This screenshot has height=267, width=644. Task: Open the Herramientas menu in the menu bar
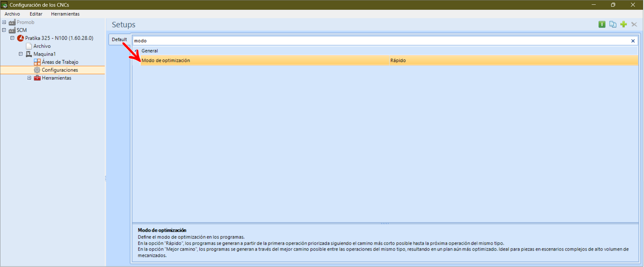click(x=65, y=14)
